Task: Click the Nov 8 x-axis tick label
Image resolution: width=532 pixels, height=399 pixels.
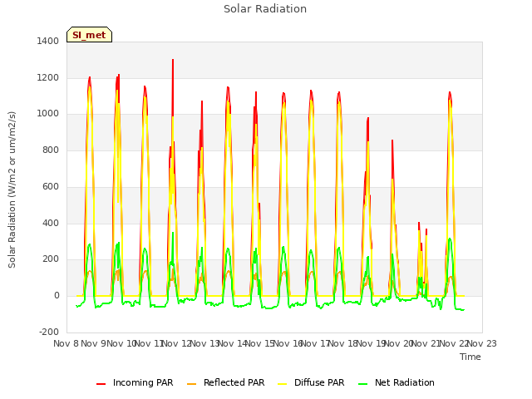Action: click(66, 343)
